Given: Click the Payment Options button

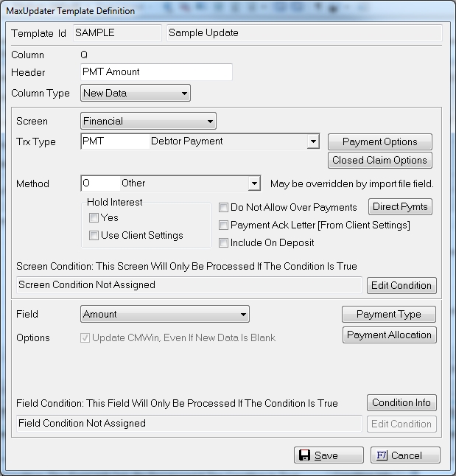Looking at the screenshot, I should (x=379, y=142).
